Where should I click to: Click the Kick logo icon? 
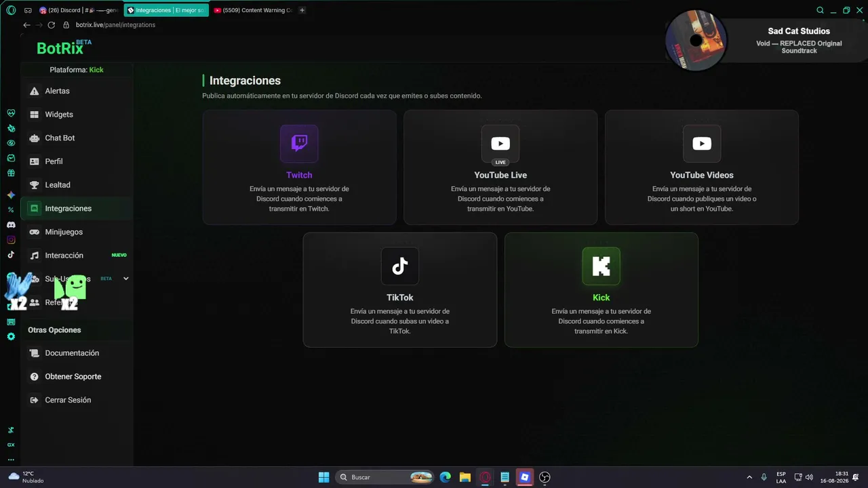[x=601, y=266]
